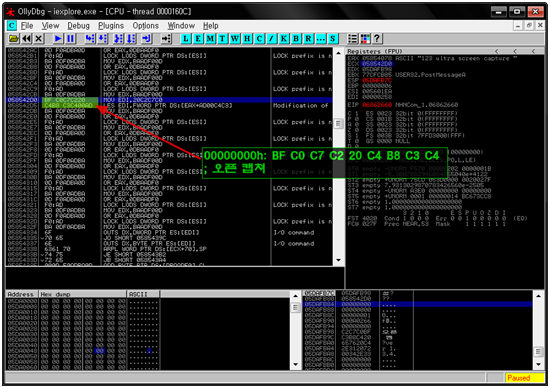Execute till return using the toolbar icon

point(147,39)
